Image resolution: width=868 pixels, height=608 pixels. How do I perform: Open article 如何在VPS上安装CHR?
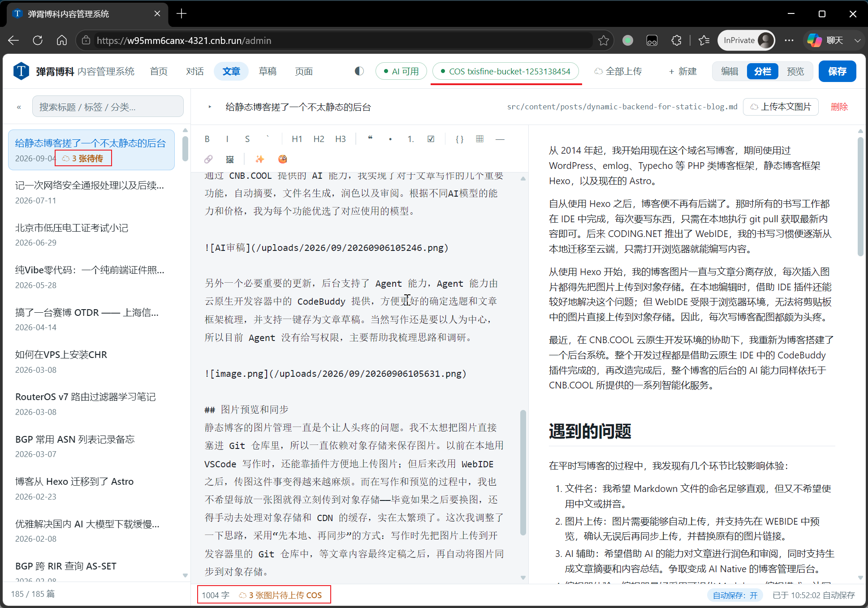[x=91, y=362]
